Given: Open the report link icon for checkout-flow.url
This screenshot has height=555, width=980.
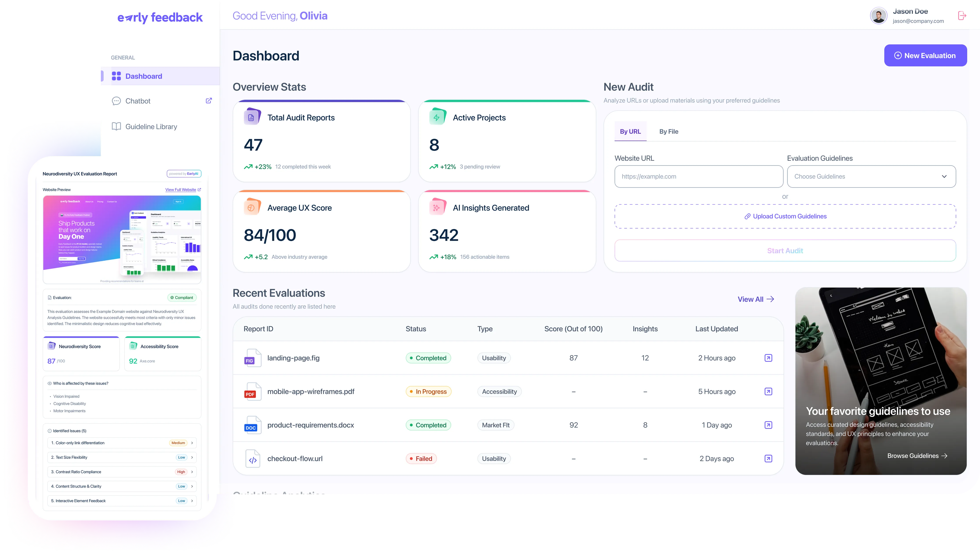Looking at the screenshot, I should (768, 459).
